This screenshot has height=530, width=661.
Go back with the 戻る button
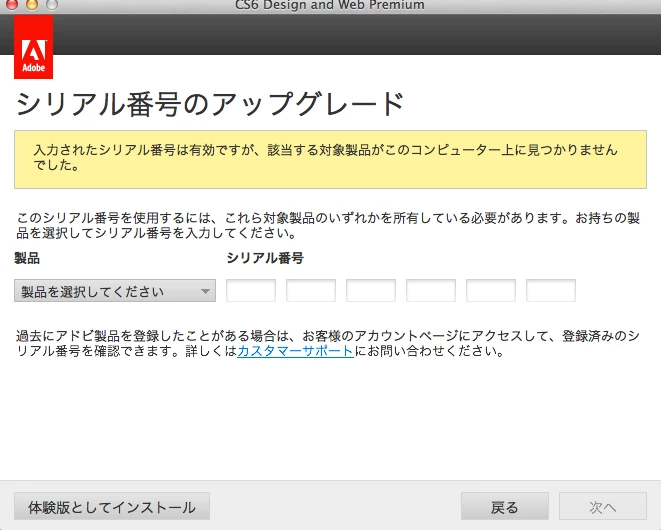coord(505,506)
